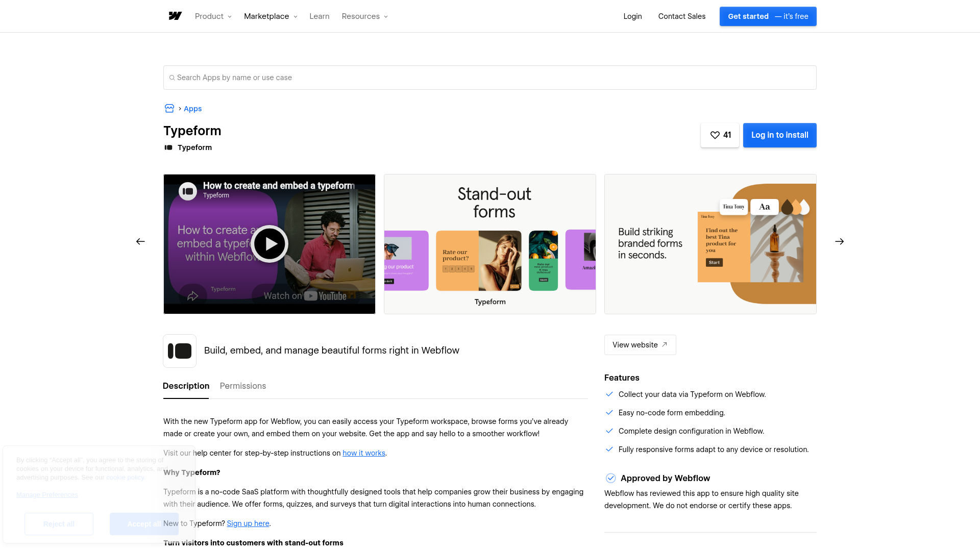Click the Typeform publisher name link
This screenshot has height=551, width=980.
pos(195,147)
